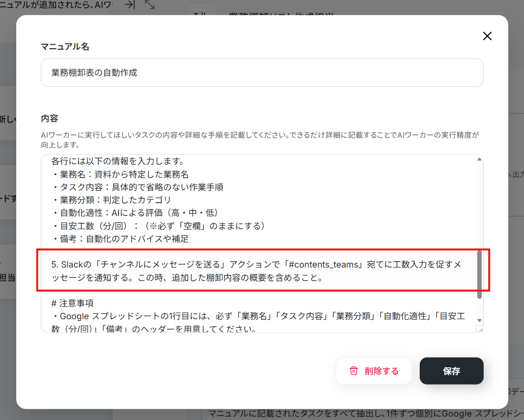Screen dimensions: 524x420
Task: Click the 内容 section label
Action: point(50,119)
